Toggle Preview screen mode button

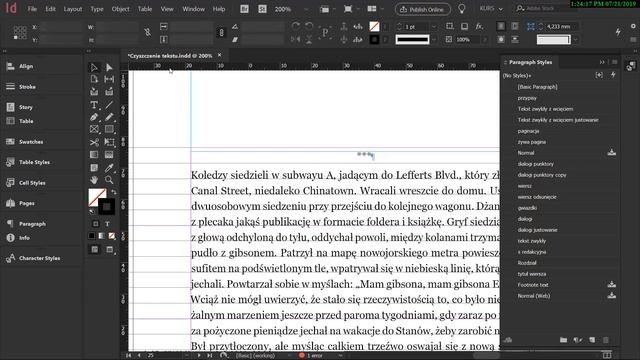point(109,249)
